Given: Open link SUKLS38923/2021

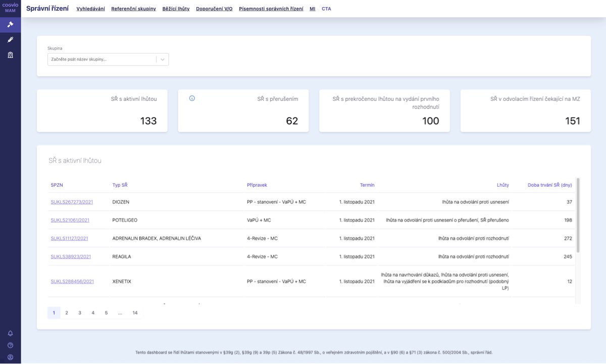Looking at the screenshot, I should [71, 256].
